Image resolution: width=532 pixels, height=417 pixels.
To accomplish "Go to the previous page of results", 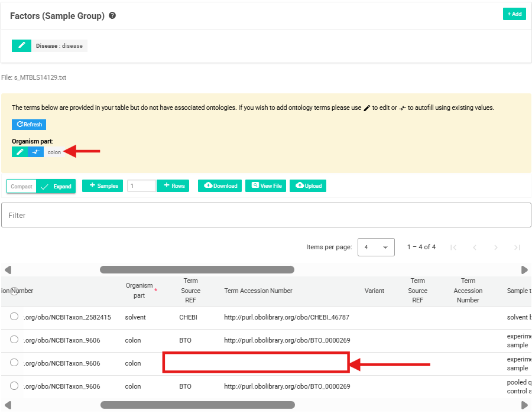I will tap(475, 247).
